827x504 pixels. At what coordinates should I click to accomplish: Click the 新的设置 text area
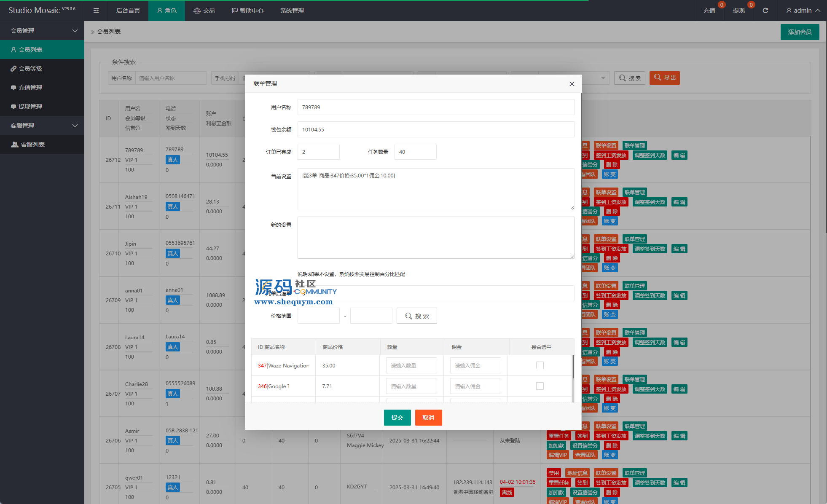click(x=435, y=238)
